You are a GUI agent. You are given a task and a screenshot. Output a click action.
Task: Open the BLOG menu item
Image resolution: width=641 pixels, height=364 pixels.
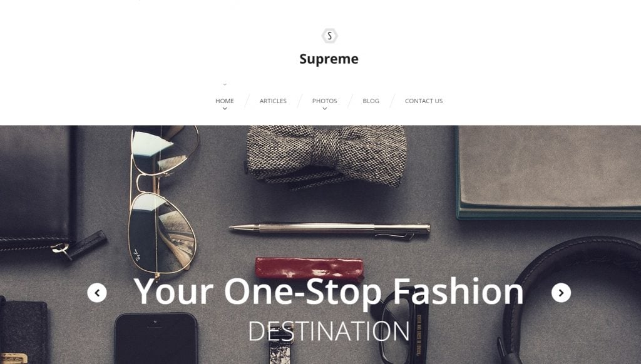tap(371, 101)
